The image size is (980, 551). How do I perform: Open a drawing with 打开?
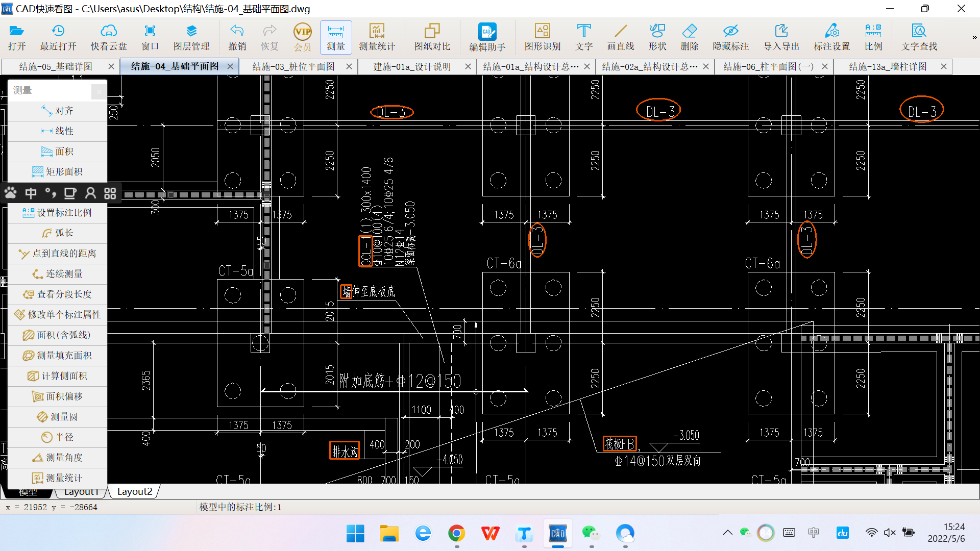point(17,38)
